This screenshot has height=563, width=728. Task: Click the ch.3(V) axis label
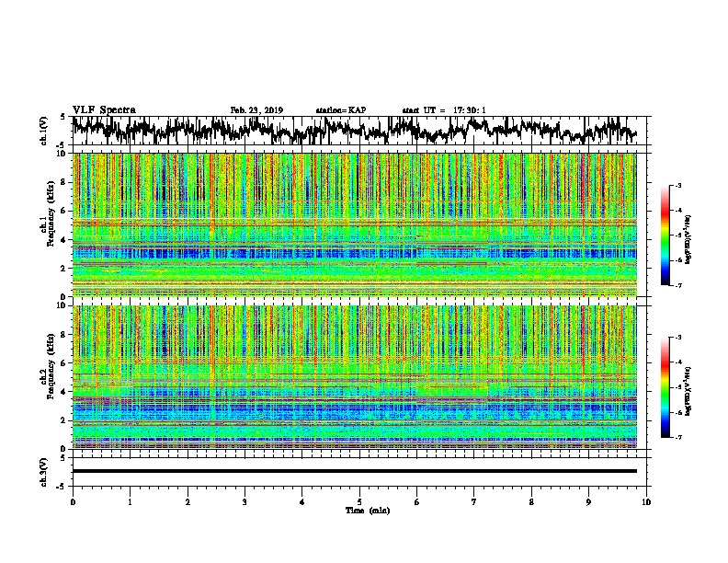pos(44,472)
